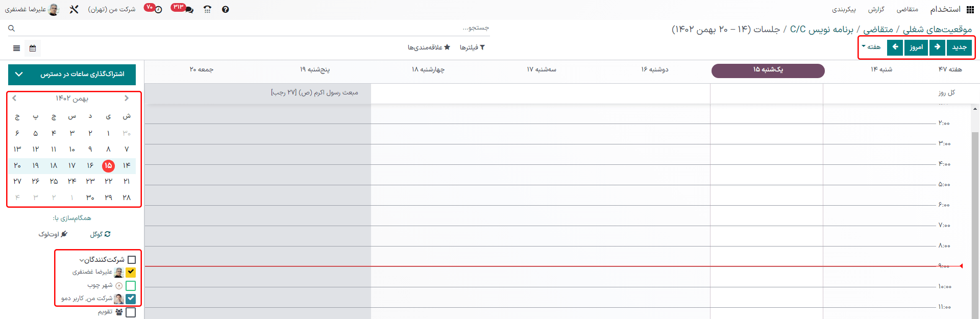This screenshot has height=319, width=980.
Task: Open the activities clock icon
Action: [158, 9]
